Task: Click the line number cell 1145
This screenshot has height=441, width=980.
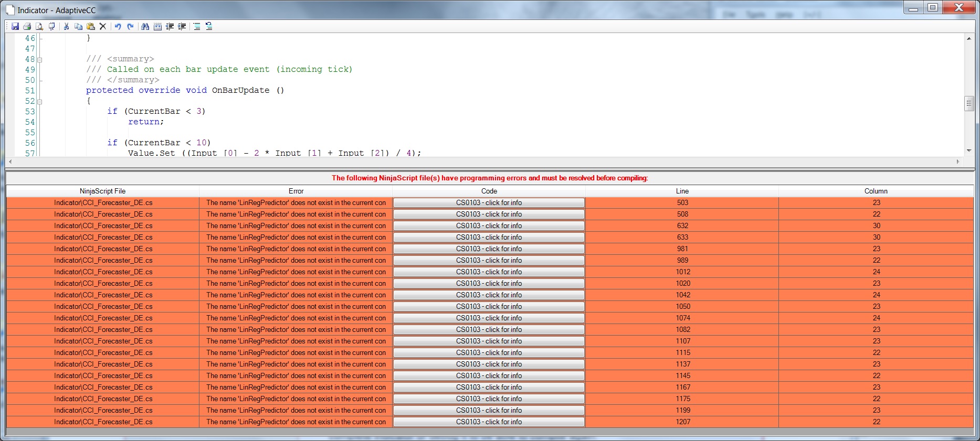Action: click(x=682, y=376)
